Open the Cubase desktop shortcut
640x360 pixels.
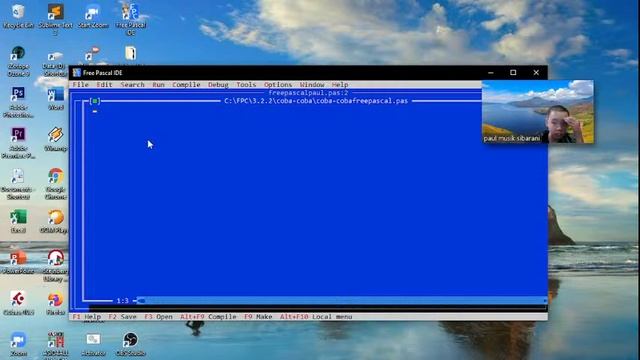[18, 303]
